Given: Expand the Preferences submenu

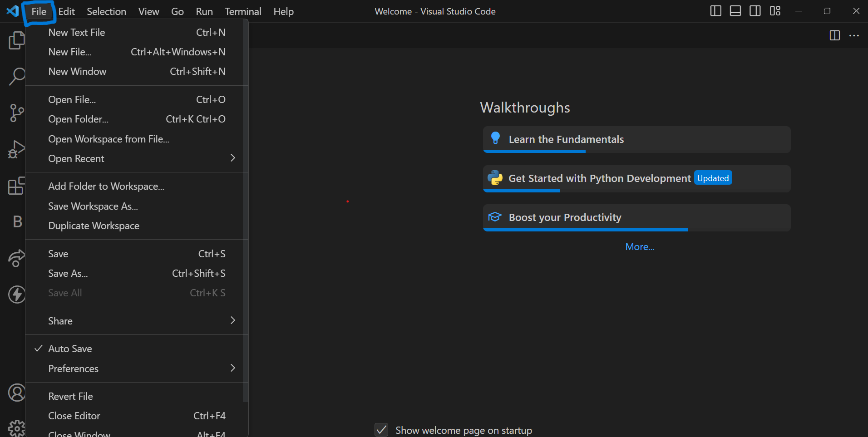Looking at the screenshot, I should click(x=137, y=368).
